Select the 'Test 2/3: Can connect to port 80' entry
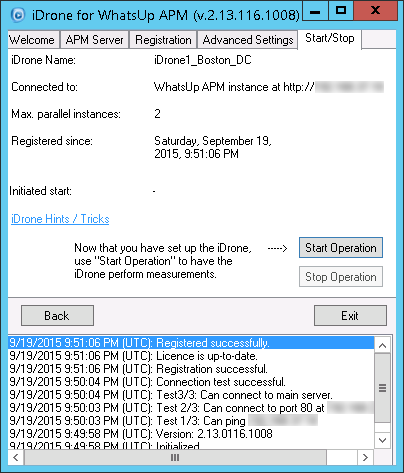The image size is (404, 473). (x=191, y=408)
